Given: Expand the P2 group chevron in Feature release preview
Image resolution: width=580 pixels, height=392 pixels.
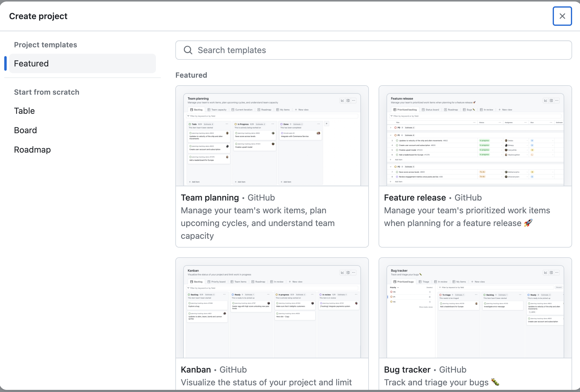Looking at the screenshot, I should click(x=391, y=167).
